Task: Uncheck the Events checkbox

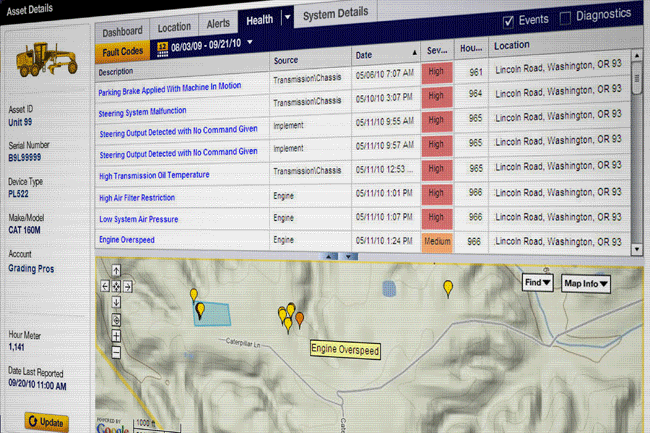Action: point(509,21)
